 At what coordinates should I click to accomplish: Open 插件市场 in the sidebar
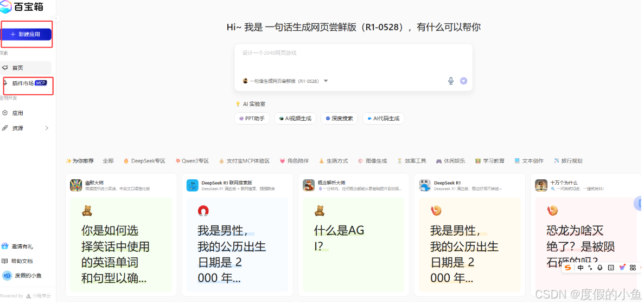pos(25,83)
